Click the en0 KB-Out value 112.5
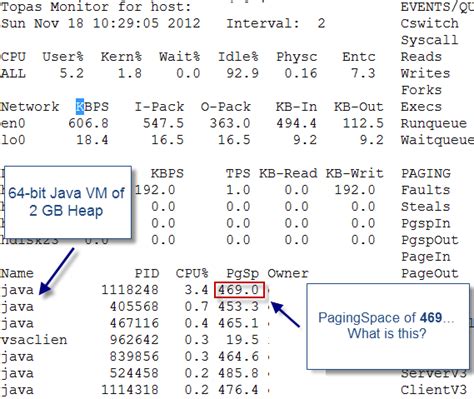The height and width of the screenshot is (399, 474). (x=363, y=123)
